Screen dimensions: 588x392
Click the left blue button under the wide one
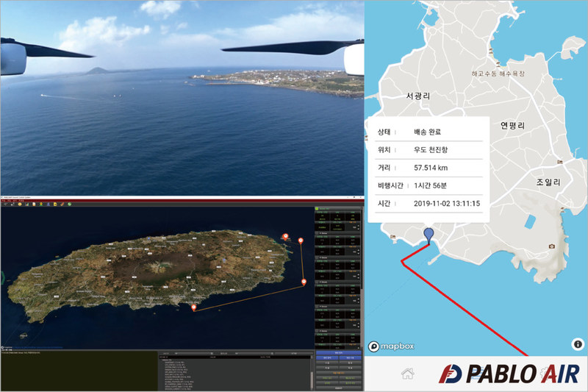[327, 358]
